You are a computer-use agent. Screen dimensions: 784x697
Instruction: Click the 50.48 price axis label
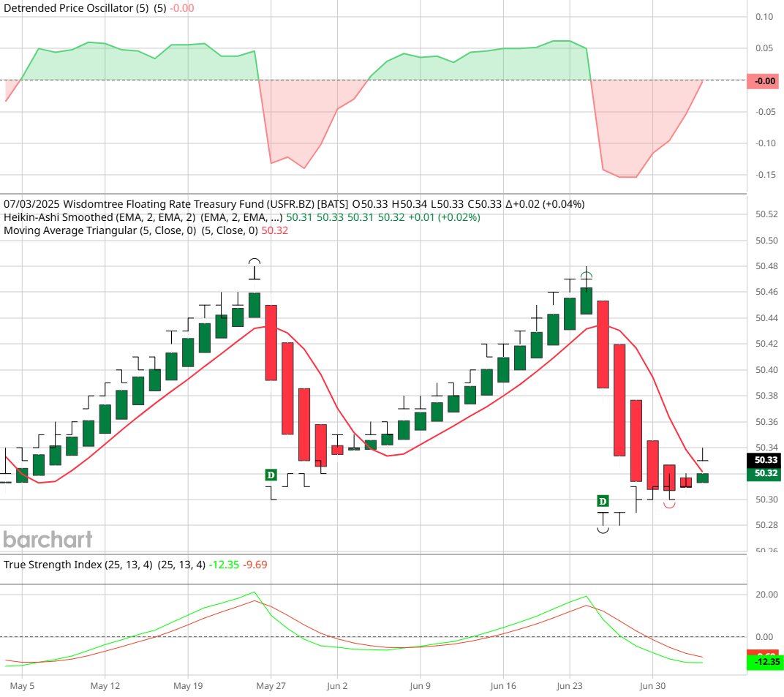point(766,266)
